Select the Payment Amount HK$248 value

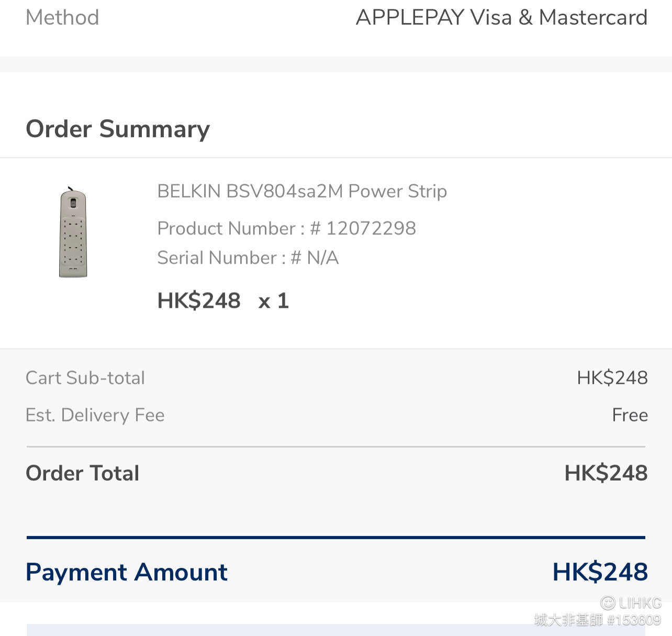[600, 572]
